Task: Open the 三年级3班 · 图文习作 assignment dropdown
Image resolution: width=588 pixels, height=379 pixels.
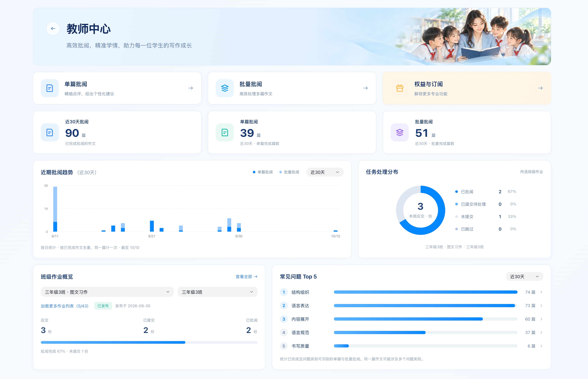Action: pyautogui.click(x=107, y=292)
